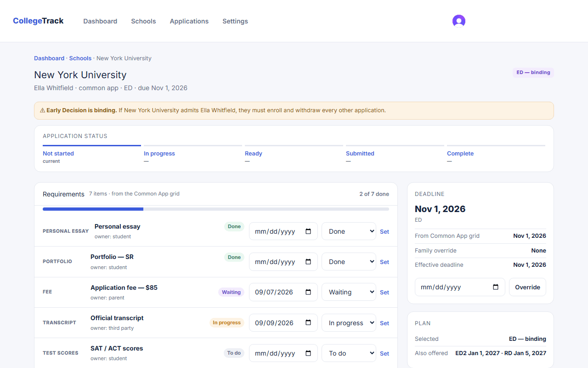This screenshot has height=368, width=588.
Task: Open calendar picker in Personal essay date field
Action: point(308,231)
